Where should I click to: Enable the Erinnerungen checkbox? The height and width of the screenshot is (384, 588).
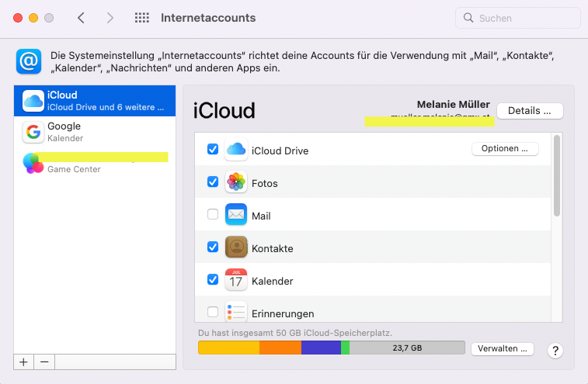pyautogui.click(x=213, y=313)
